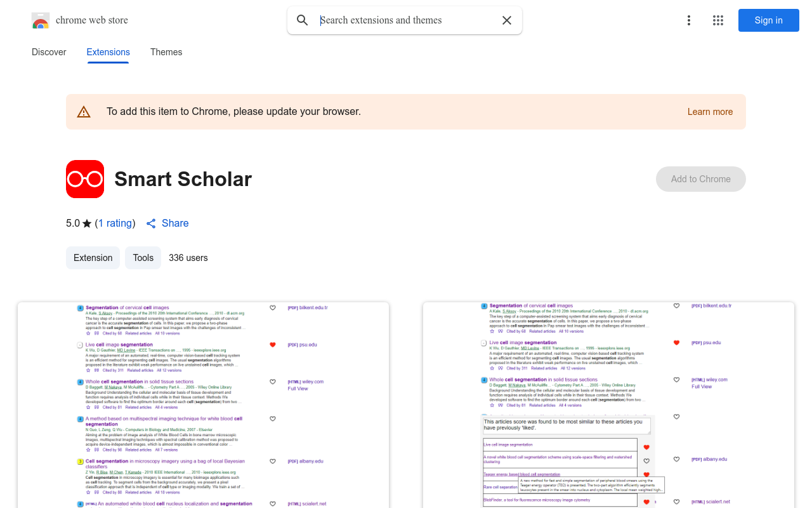Click the chrome web store title text
The height and width of the screenshot is (508, 812).
click(x=92, y=20)
